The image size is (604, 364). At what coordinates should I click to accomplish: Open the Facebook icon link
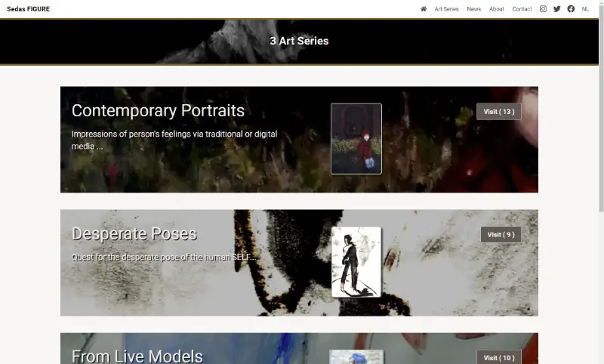tap(571, 9)
